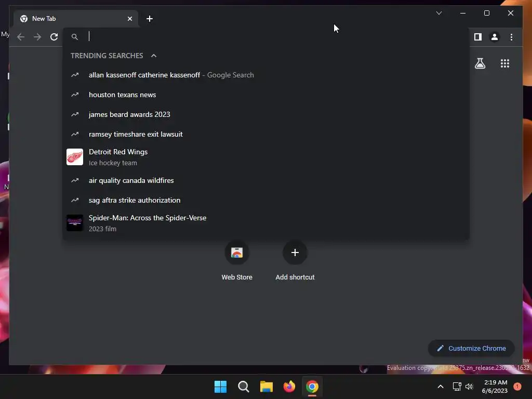Open the notification badge icon

click(x=517, y=387)
